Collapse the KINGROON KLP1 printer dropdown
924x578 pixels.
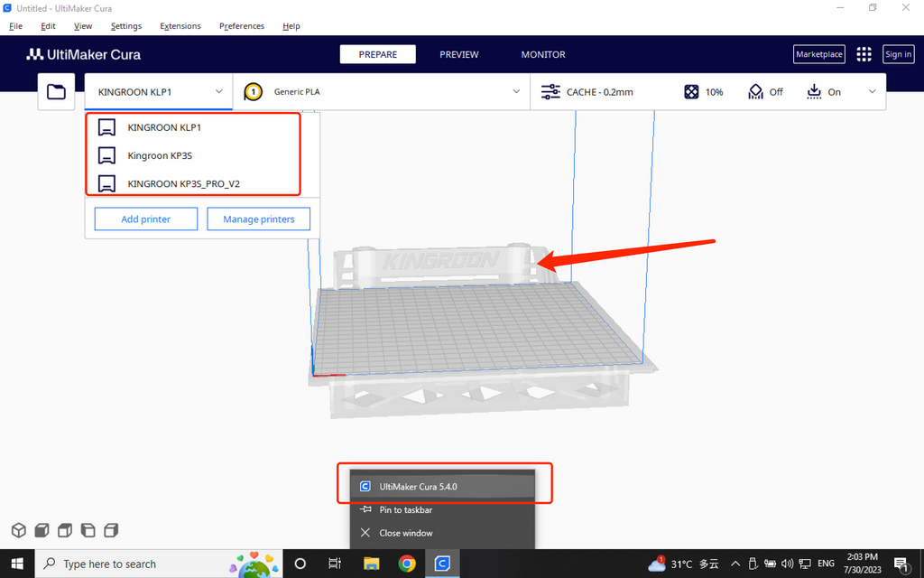(219, 91)
